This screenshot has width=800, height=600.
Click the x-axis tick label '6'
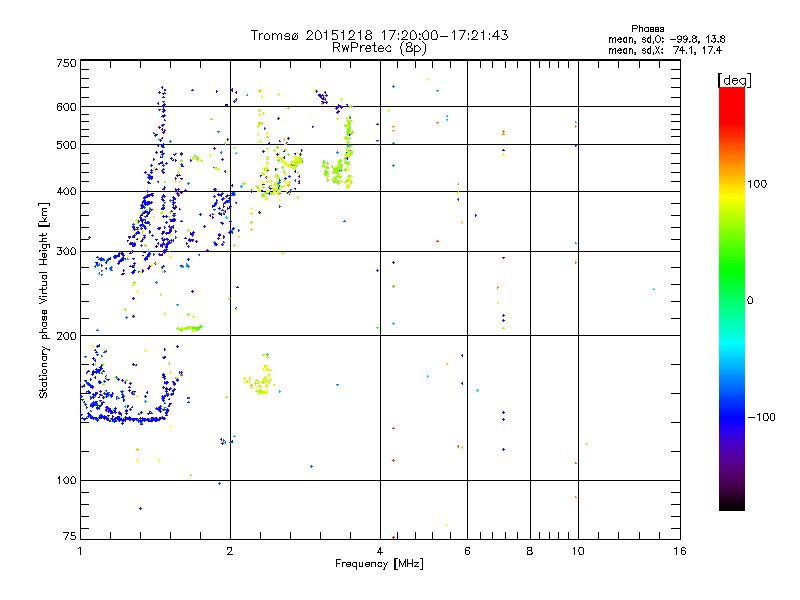(467, 551)
